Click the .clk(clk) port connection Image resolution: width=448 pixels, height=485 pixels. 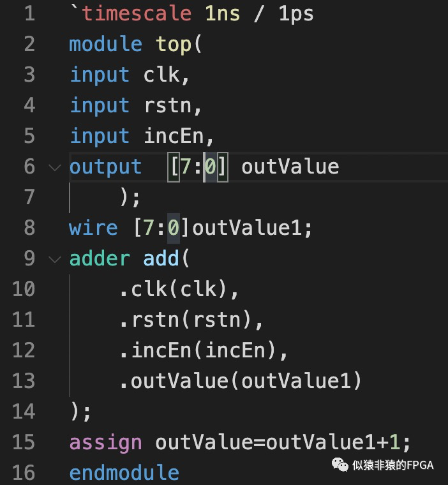[x=174, y=289]
